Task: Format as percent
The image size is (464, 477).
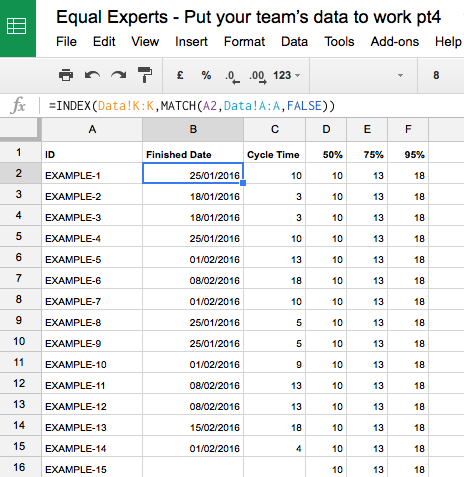Action: (x=206, y=75)
